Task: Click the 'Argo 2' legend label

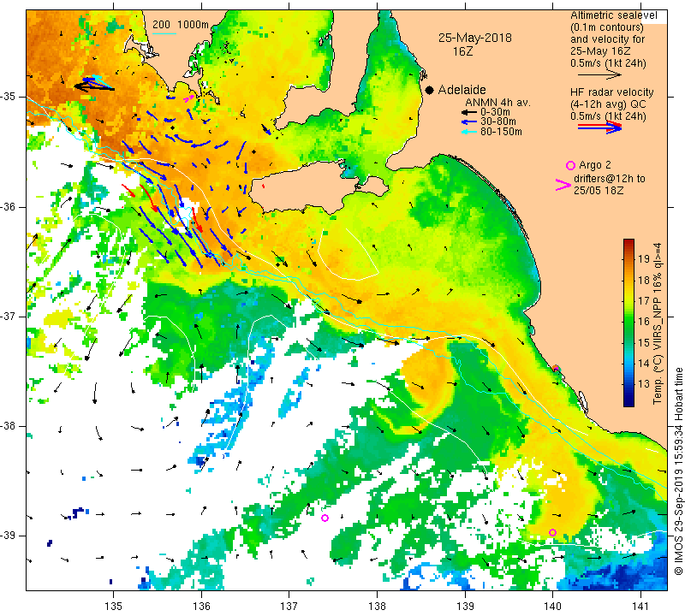Action: 594,165
